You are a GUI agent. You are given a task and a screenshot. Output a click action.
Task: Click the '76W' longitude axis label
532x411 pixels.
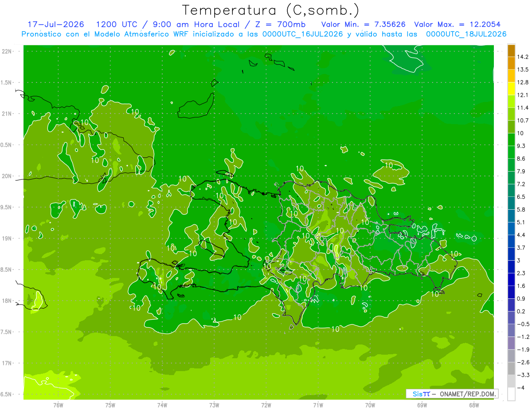tap(58, 405)
